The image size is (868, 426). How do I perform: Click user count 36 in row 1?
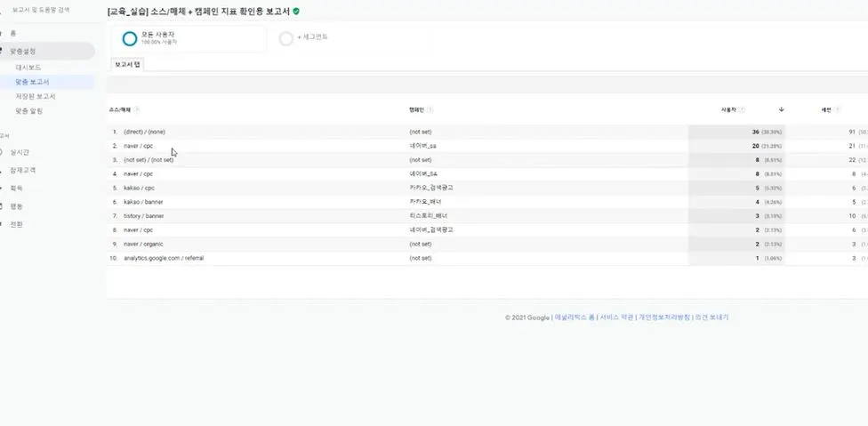coord(755,133)
